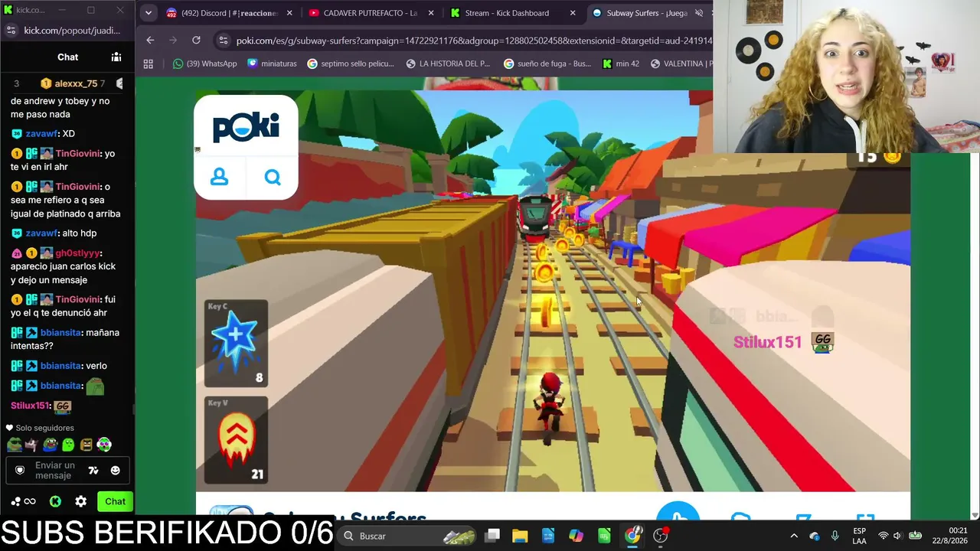The width and height of the screenshot is (980, 551).
Task: Open File Explorer from taskbar
Action: (x=520, y=536)
